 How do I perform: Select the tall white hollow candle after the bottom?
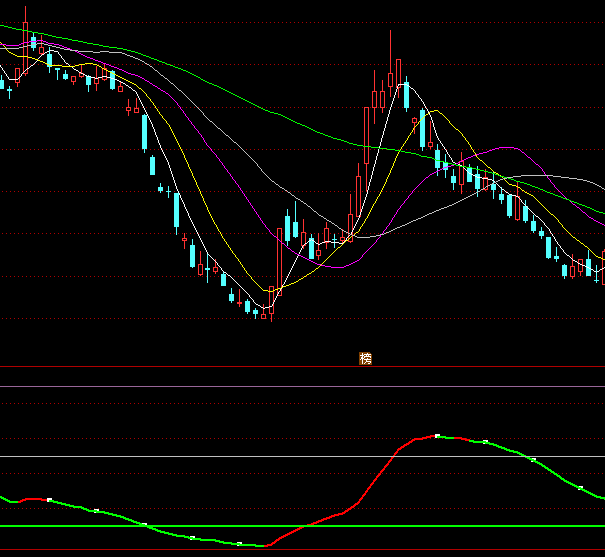click(x=279, y=258)
